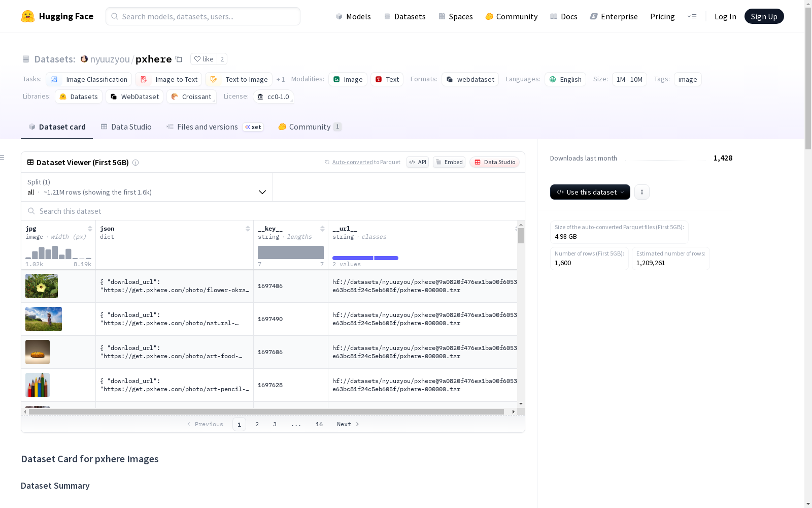This screenshot has height=508, width=812.
Task: Open the Croissant library tag
Action: tap(191, 97)
